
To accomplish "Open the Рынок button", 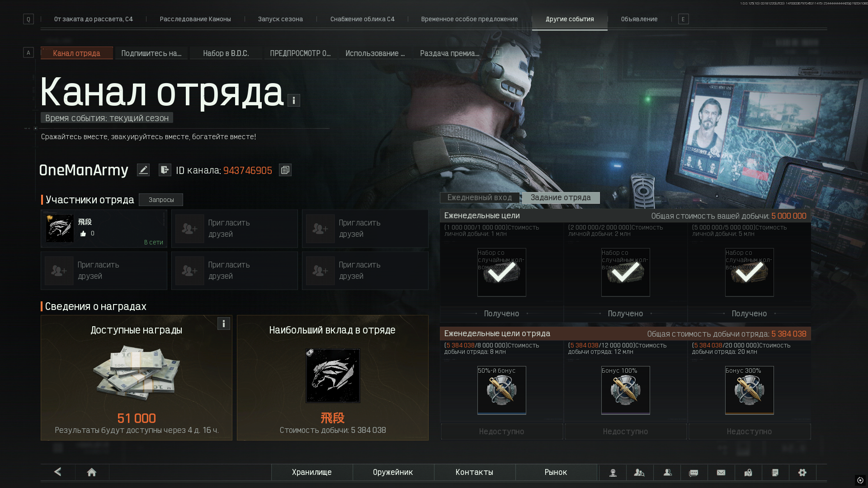I will [x=556, y=472].
